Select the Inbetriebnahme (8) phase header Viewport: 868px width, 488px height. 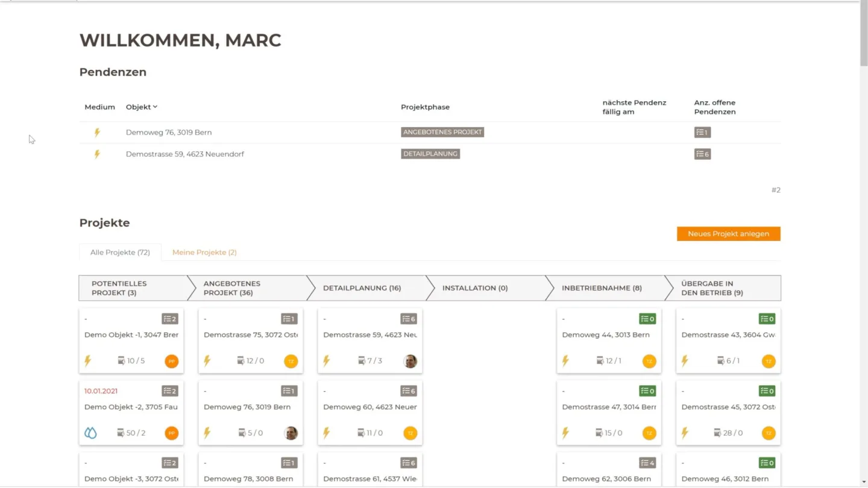[x=605, y=288]
